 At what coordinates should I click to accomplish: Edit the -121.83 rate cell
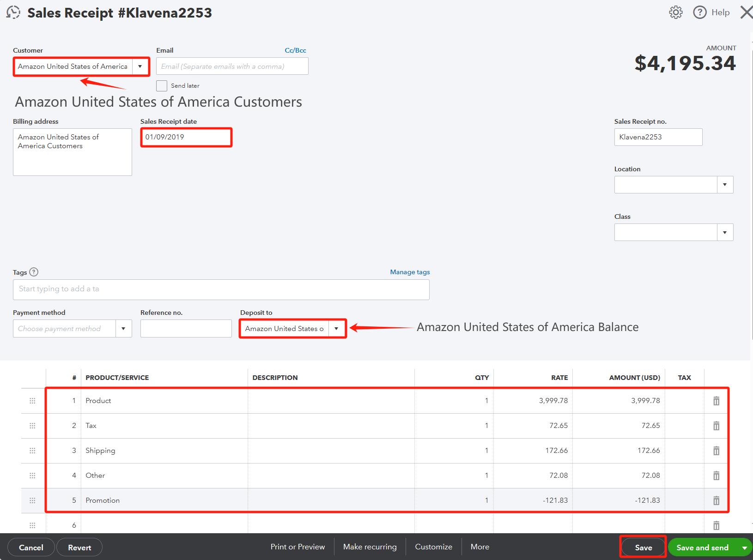click(x=533, y=500)
